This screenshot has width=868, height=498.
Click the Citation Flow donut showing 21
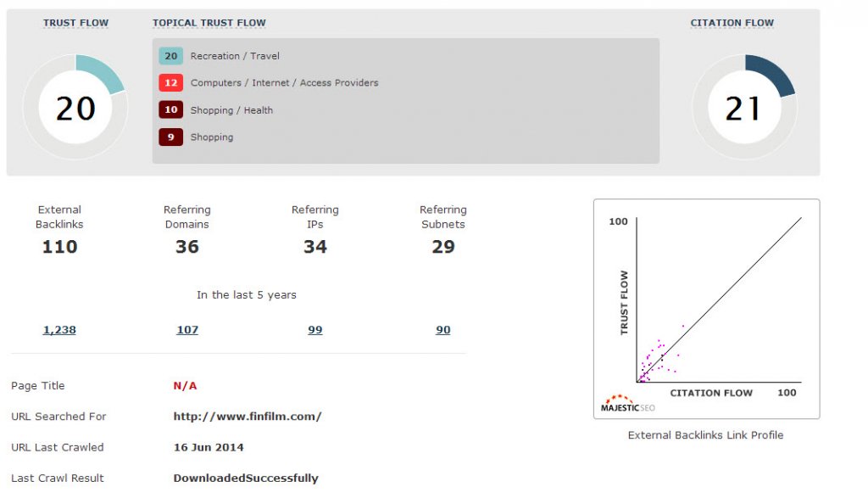[743, 108]
